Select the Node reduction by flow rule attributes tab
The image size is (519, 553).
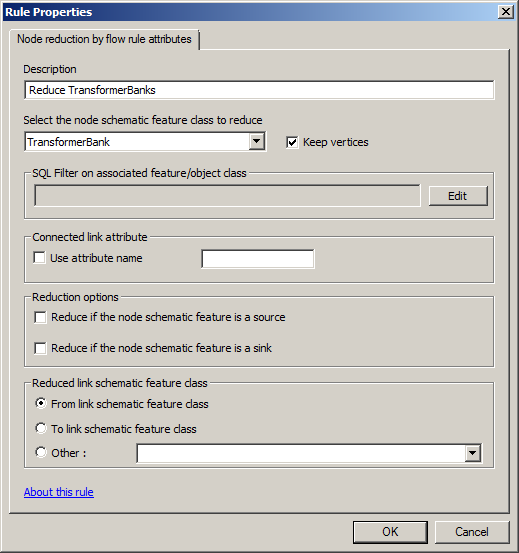(104, 39)
